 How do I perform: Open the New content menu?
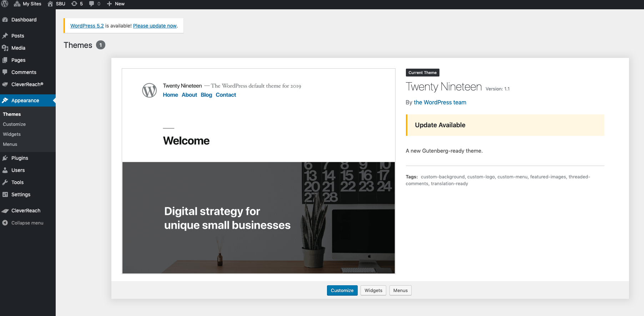pyautogui.click(x=116, y=4)
